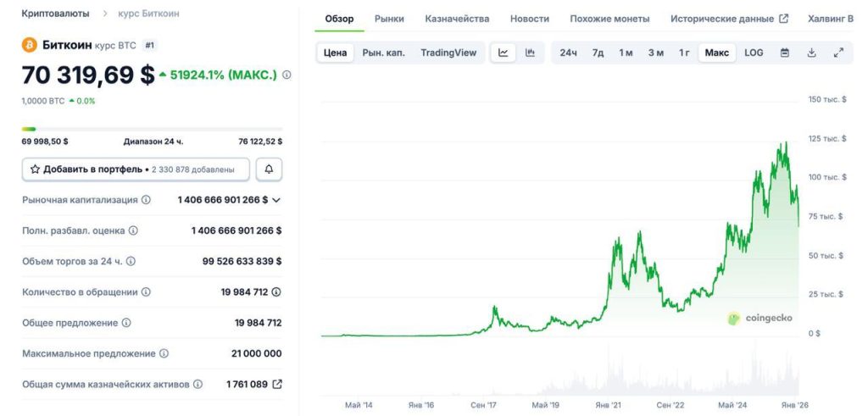Expand the market capitalization chevron
The image size is (868, 416).
point(276,200)
